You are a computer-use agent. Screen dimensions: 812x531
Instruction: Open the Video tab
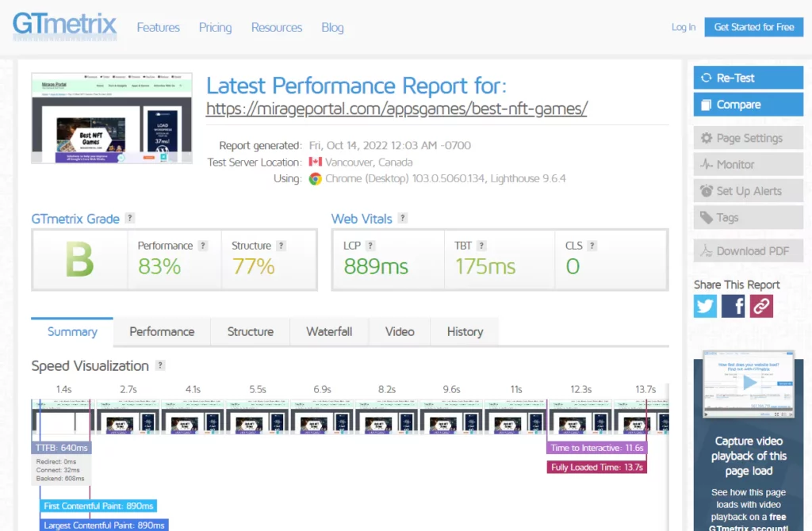click(400, 332)
